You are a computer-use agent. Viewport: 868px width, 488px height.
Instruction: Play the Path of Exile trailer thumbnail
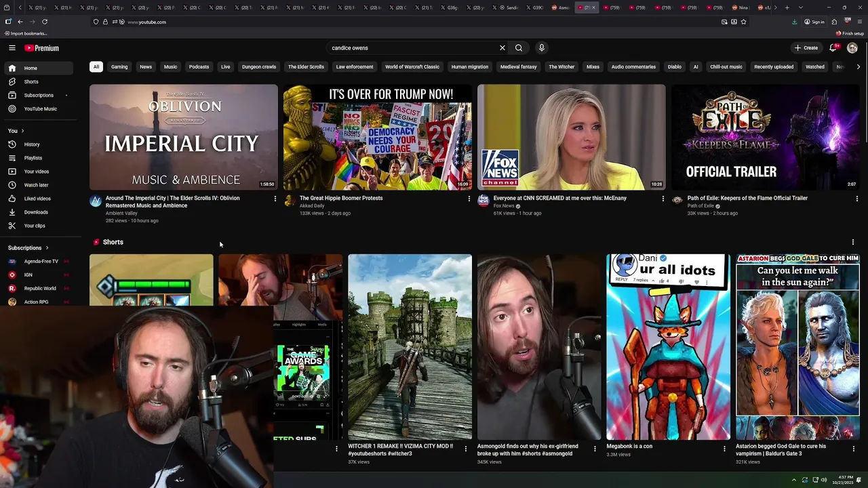point(766,137)
